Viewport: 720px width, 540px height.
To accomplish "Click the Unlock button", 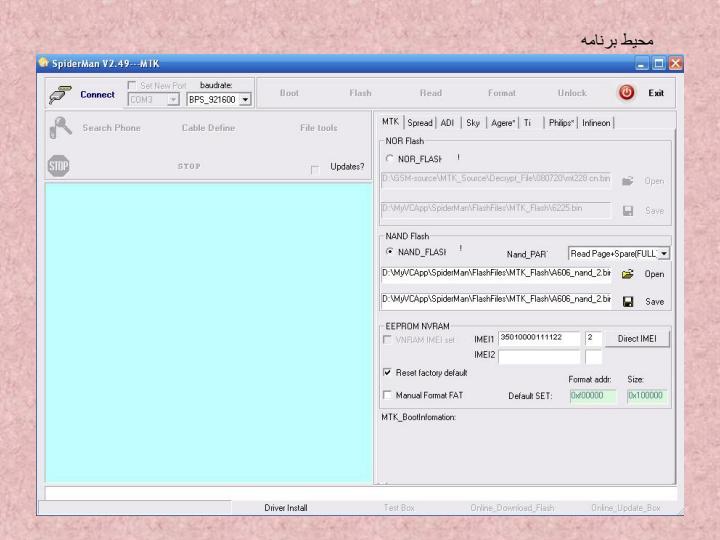I will (x=572, y=93).
